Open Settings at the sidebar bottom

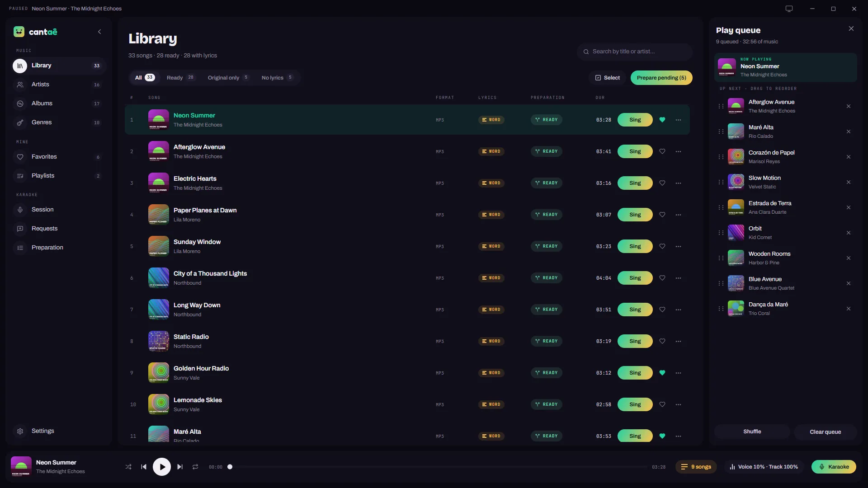coord(59,431)
